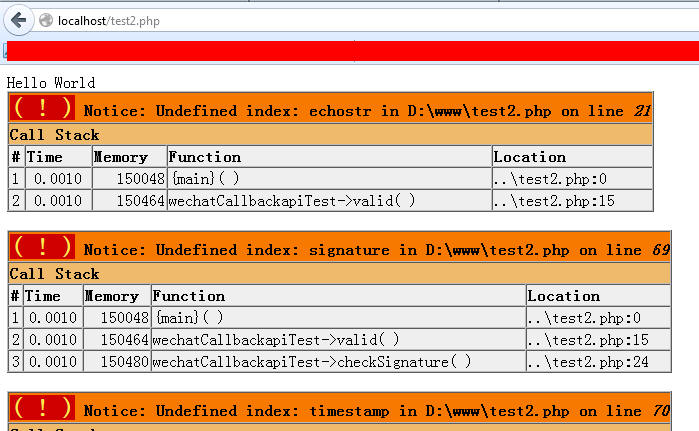699x431 pixels.
Task: Click the '..\test2.php:15' location in the echostr table
Action: [x=572, y=201]
